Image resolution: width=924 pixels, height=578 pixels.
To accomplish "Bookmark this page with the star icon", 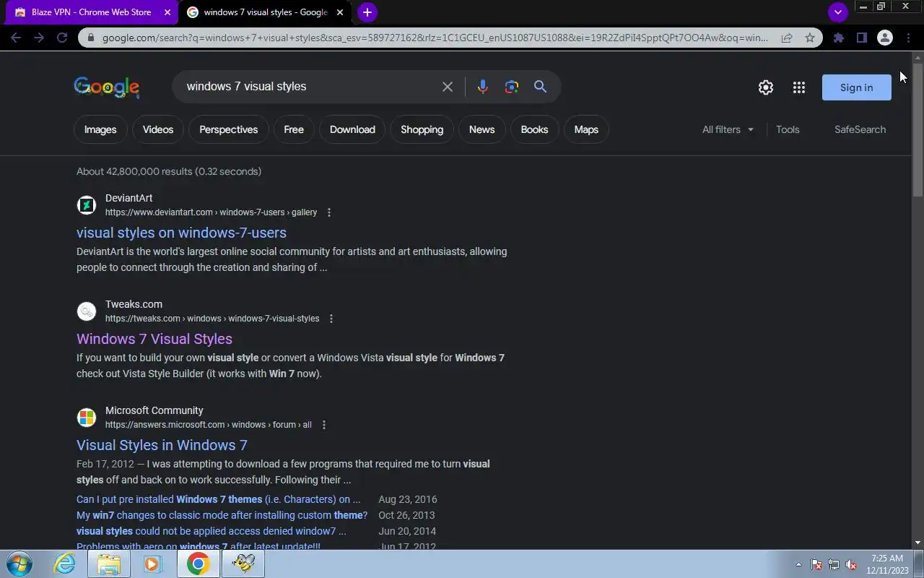I will [x=810, y=38].
